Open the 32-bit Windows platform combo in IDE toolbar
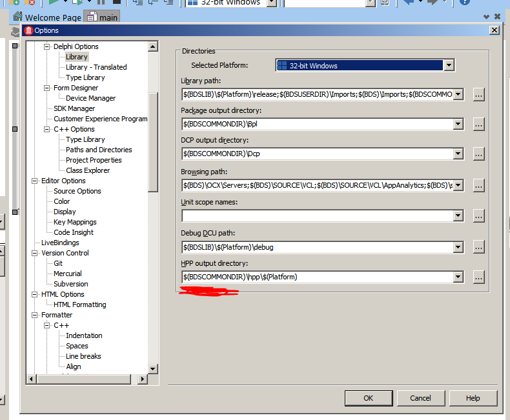 tap(272, 3)
